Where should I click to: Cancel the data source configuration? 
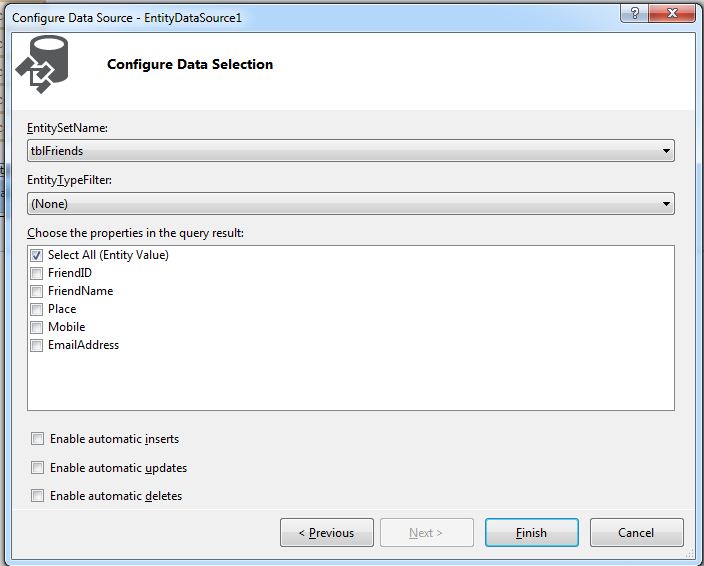click(637, 533)
